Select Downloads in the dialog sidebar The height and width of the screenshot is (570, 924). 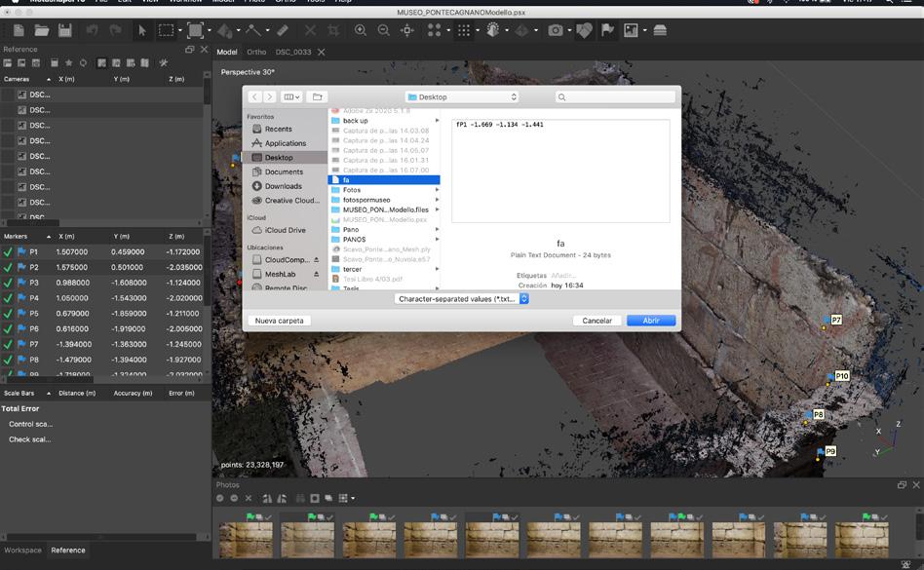click(284, 186)
